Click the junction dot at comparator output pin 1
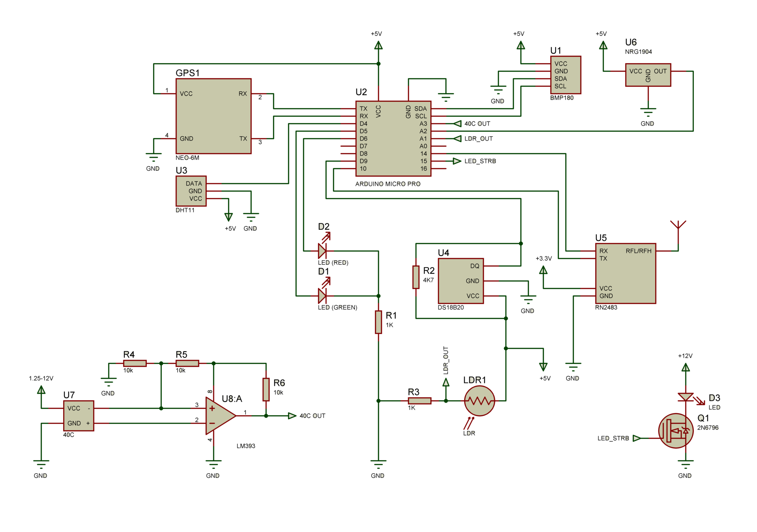The height and width of the screenshot is (532, 757). [266, 416]
